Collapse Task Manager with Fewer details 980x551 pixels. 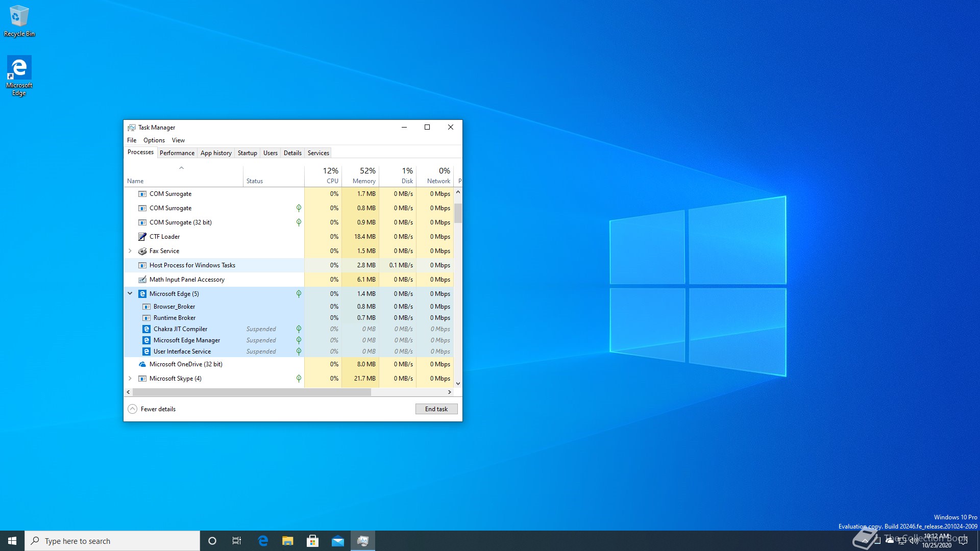pos(152,409)
